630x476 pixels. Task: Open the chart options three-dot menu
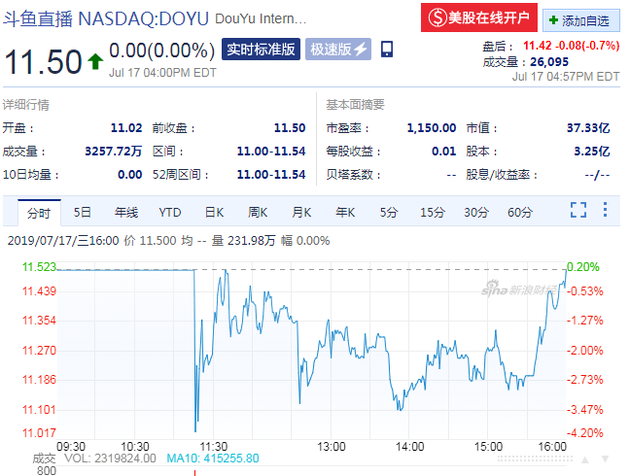click(605, 210)
